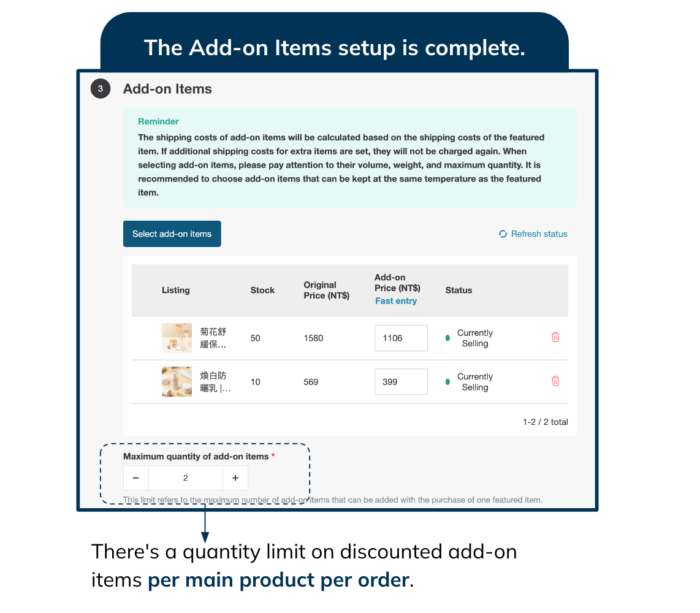
Task: Delete the 煥白防曬乳 listing via trash icon
Action: tap(555, 381)
